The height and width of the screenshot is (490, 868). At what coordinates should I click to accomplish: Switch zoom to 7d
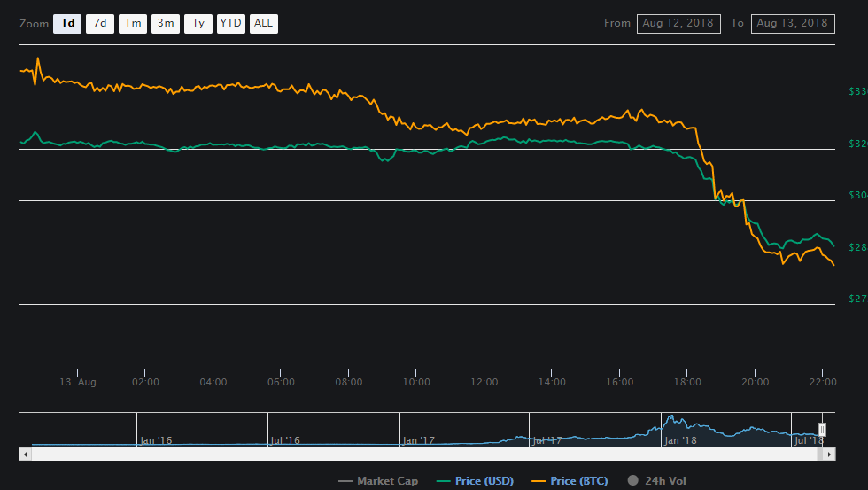point(100,24)
